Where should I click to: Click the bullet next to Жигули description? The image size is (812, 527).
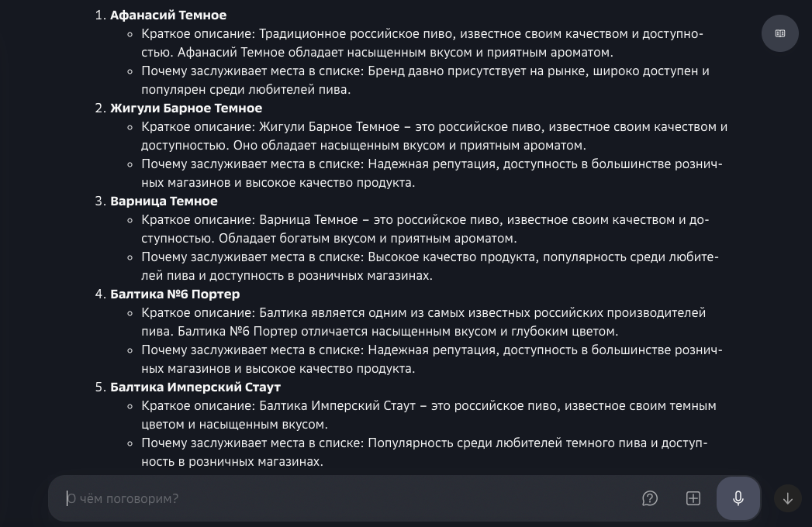tap(130, 127)
